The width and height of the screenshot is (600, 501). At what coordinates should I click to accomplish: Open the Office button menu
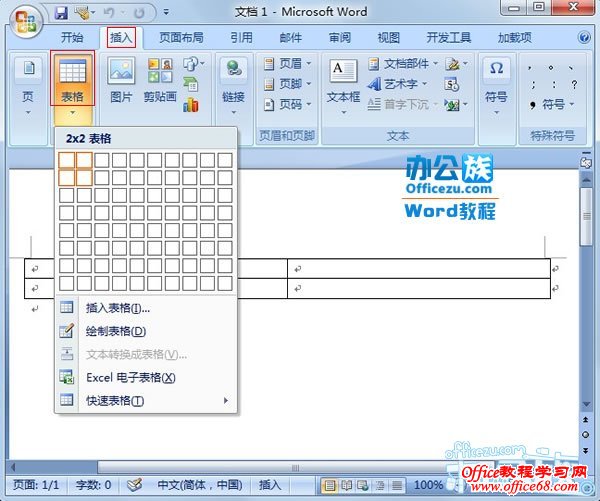[x=26, y=21]
